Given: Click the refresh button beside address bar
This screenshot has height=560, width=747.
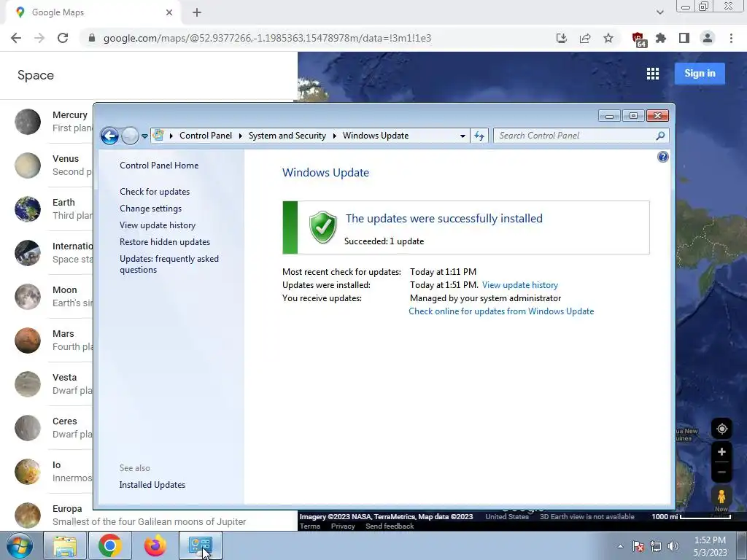Looking at the screenshot, I should (x=479, y=136).
